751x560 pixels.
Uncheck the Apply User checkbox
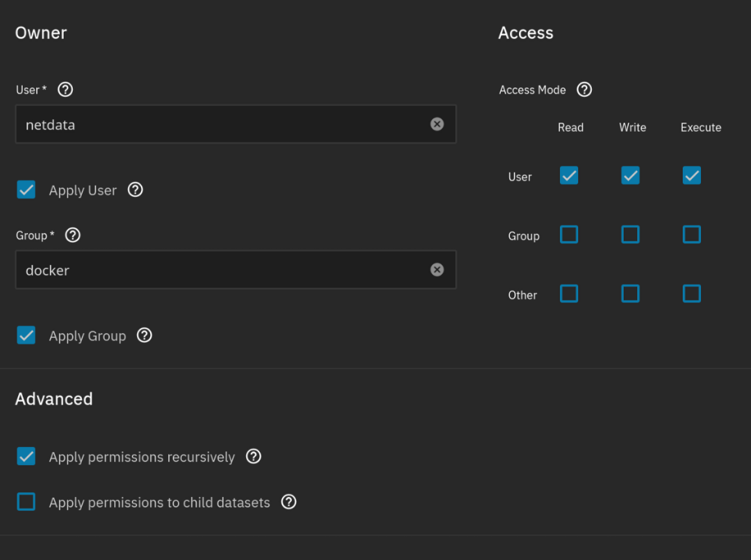pyautogui.click(x=26, y=190)
